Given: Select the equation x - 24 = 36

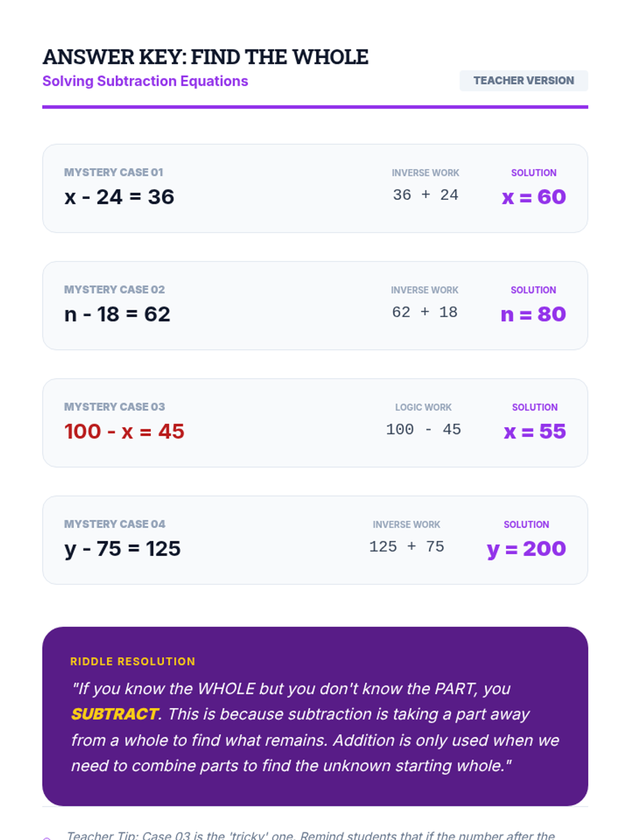Looking at the screenshot, I should [x=119, y=197].
